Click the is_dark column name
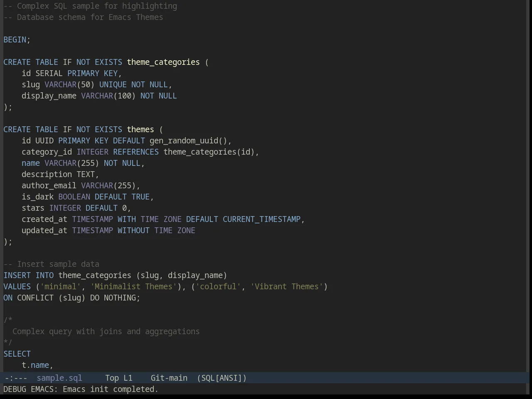Image resolution: width=532 pixels, height=399 pixels. (x=38, y=197)
